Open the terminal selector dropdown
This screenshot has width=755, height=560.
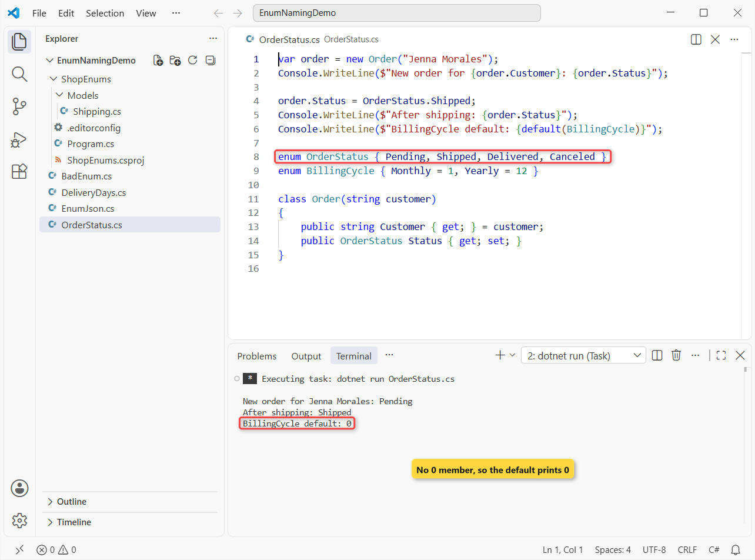tap(583, 355)
